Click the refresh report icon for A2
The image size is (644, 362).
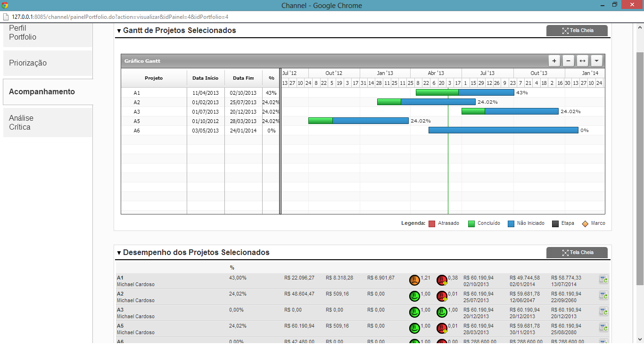(x=603, y=296)
